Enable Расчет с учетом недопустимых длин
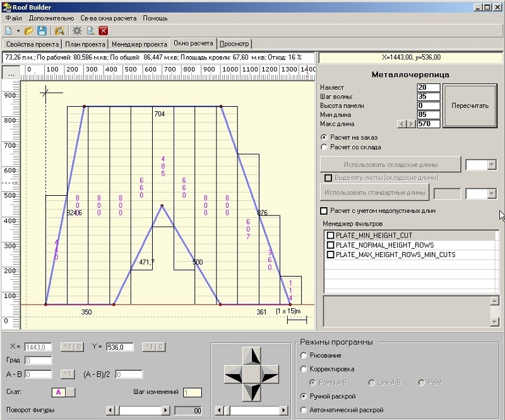This screenshot has height=420, width=505. 324,211
